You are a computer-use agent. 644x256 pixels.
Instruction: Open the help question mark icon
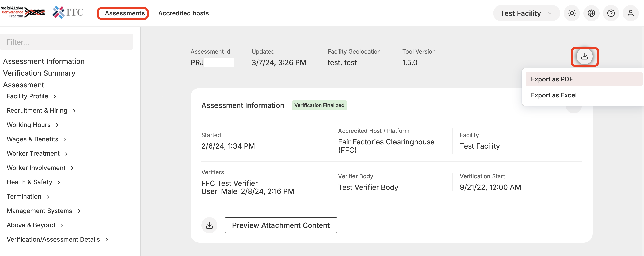[611, 13]
